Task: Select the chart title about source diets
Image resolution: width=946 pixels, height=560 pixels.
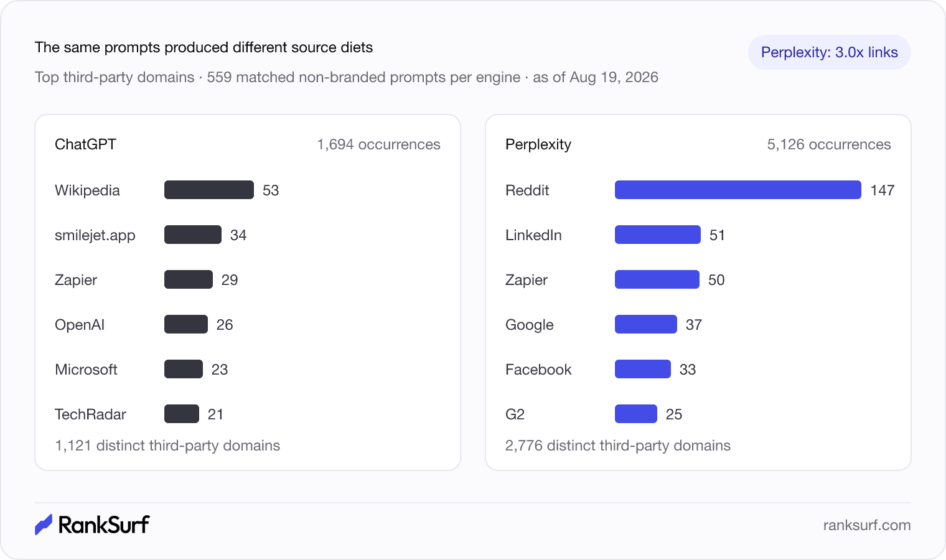Action: click(x=204, y=47)
